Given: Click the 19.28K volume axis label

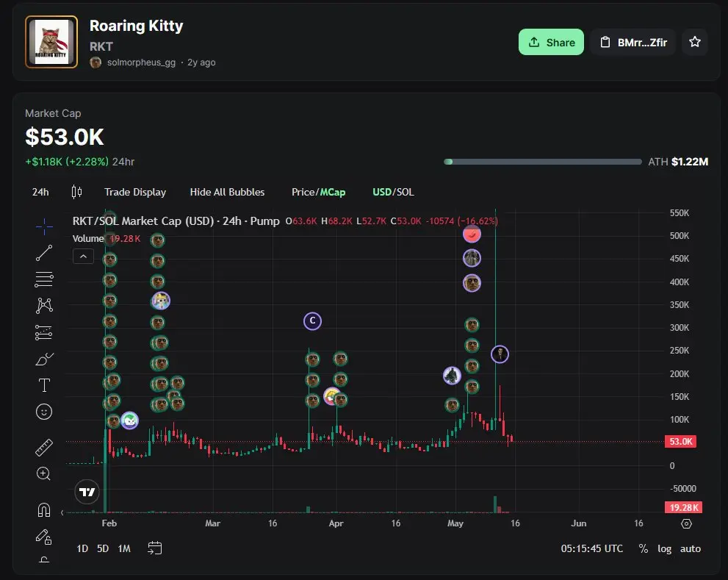Looking at the screenshot, I should 683,507.
